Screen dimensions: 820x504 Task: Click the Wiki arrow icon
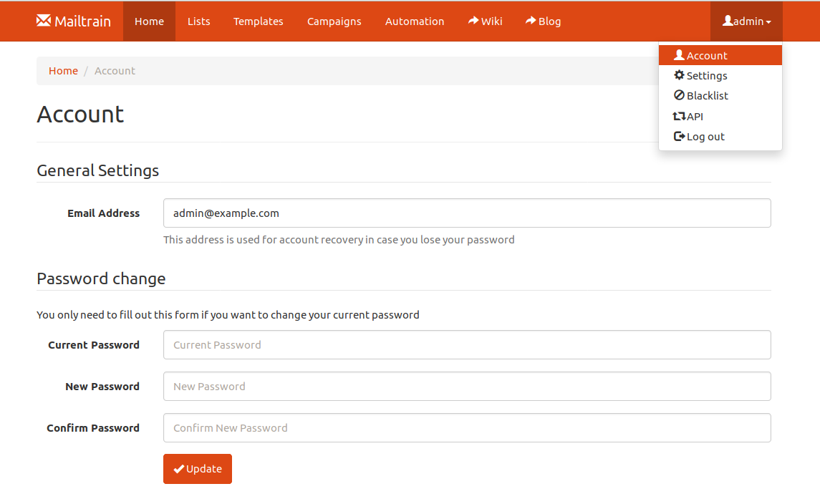click(x=473, y=20)
